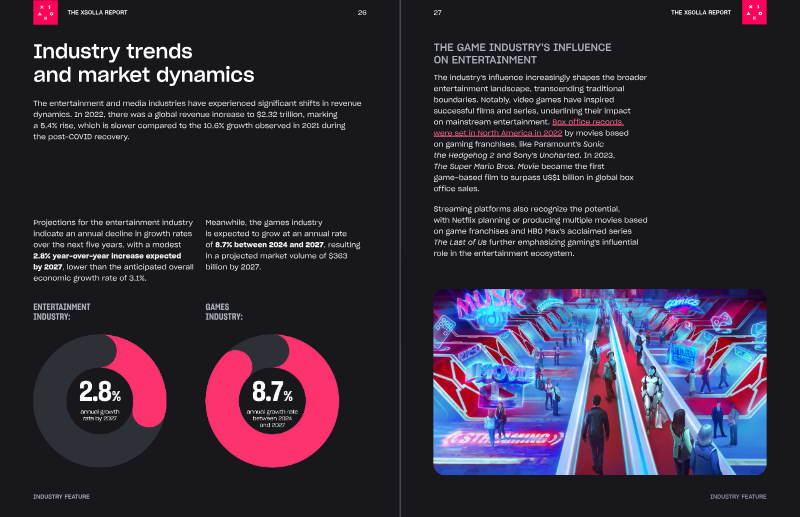
Task: Click the Xsolla logo on left page
Action: coord(45,12)
